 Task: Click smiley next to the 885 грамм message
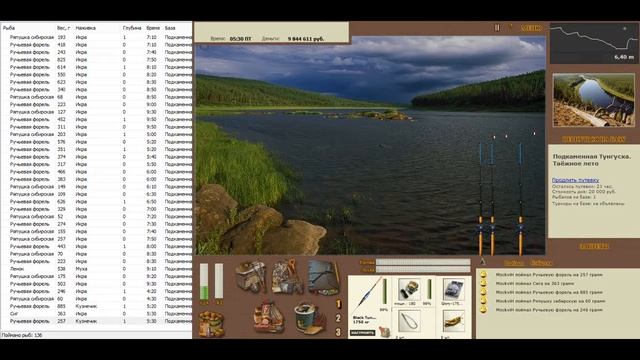pyautogui.click(x=483, y=292)
